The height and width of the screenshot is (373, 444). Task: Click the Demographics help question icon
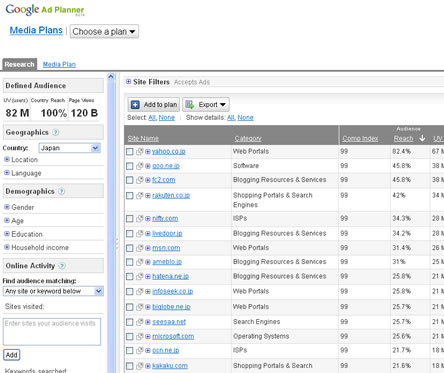click(x=61, y=191)
